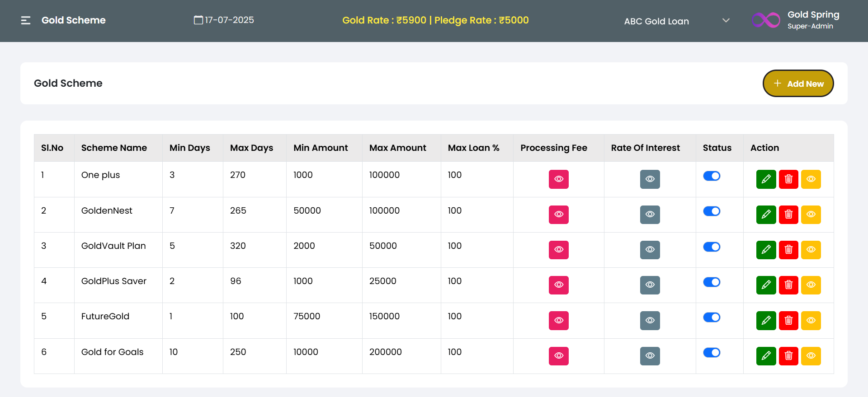Open the hamburger sidebar menu

coord(26,20)
